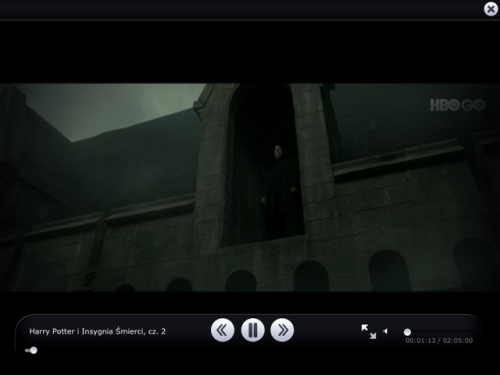Close the player with the X button
Viewport: 500px width, 375px height.
click(491, 9)
